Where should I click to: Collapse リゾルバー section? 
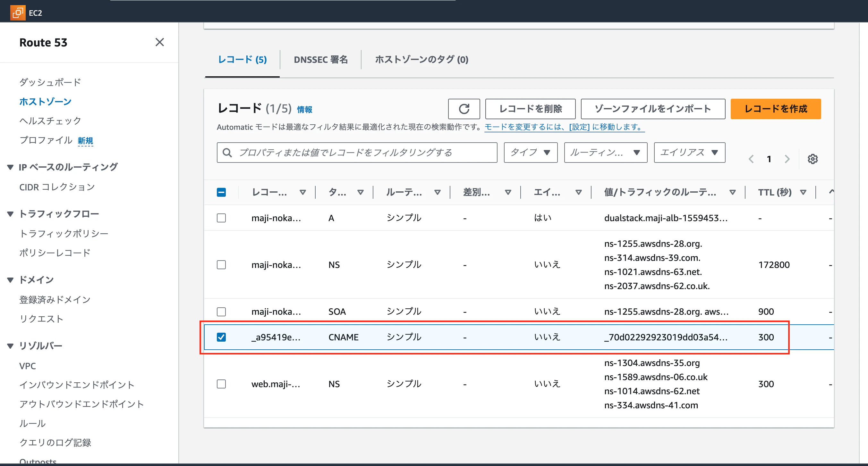(x=11, y=346)
